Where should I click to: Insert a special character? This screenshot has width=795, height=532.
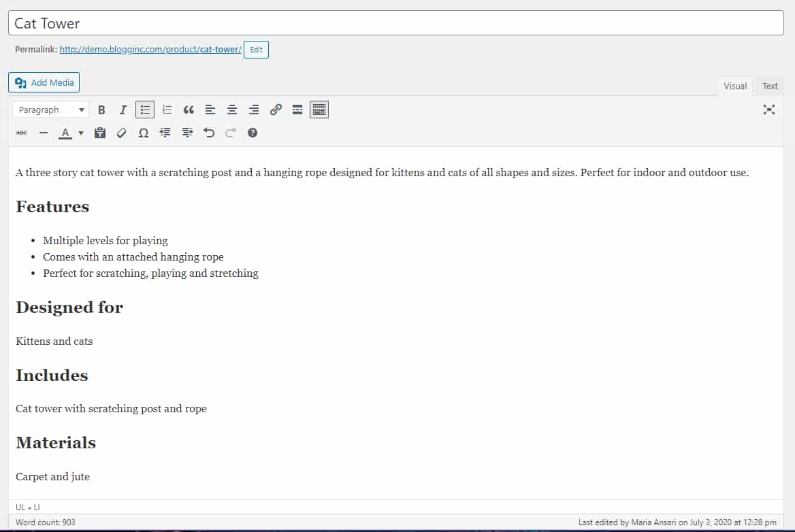click(144, 133)
